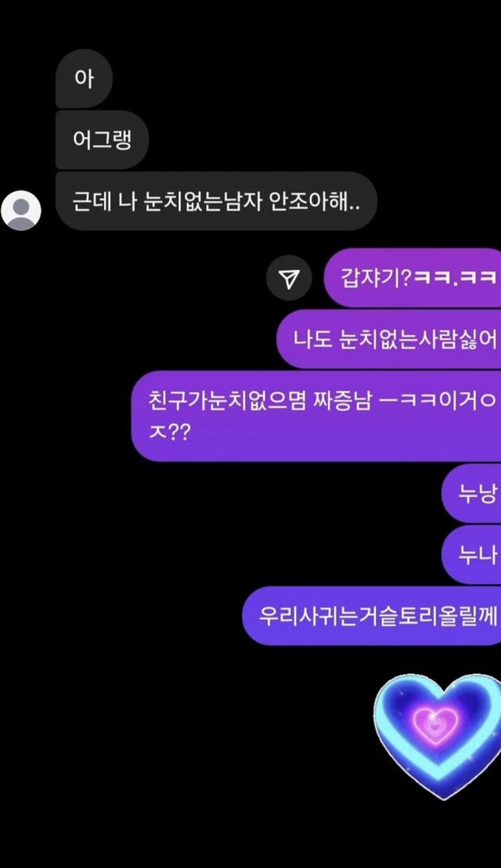Tap the pink inner heart of the sticker
This screenshot has width=501, height=868.
click(x=436, y=723)
